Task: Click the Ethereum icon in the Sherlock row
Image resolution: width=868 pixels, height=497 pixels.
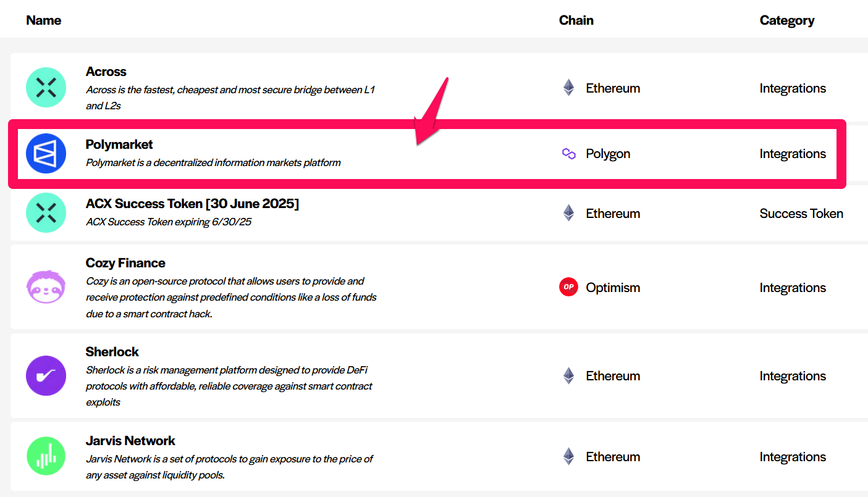Action: pos(568,375)
